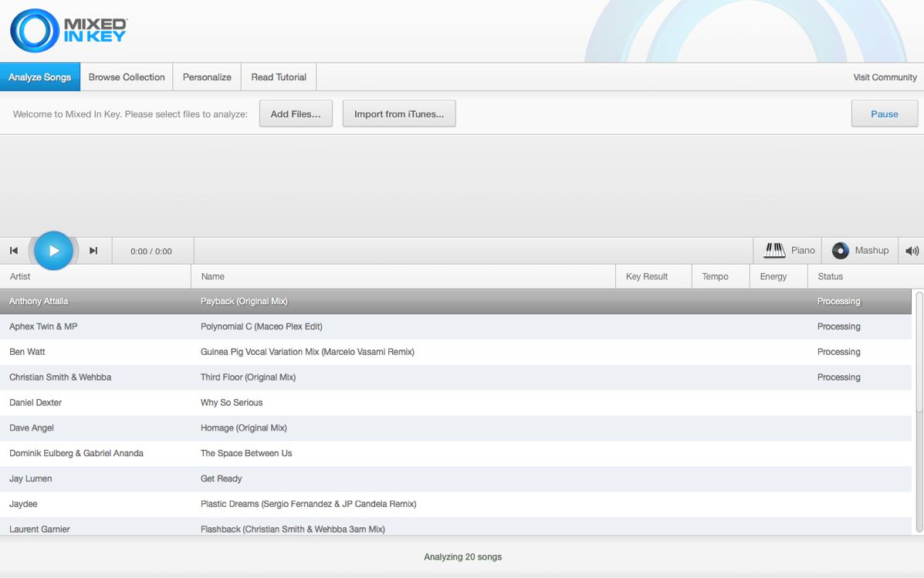Sort songs by Tempo column
The height and width of the screenshot is (578, 924).
(715, 276)
